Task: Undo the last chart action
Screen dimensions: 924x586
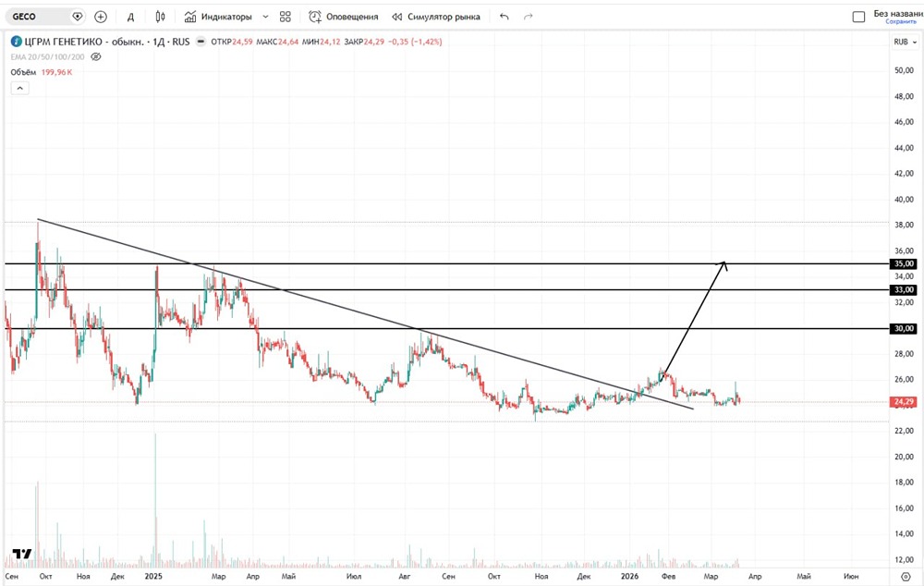Action: (x=505, y=17)
